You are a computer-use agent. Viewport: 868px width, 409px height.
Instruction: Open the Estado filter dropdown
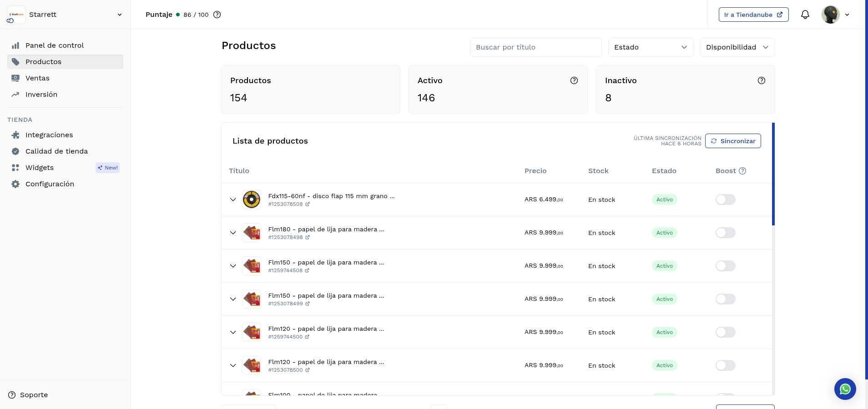650,47
